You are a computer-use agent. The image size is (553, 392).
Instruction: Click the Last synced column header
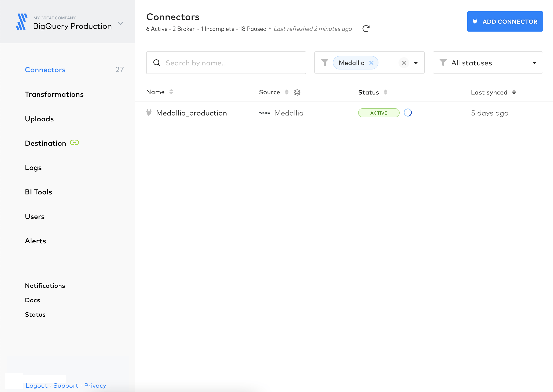pyautogui.click(x=489, y=92)
